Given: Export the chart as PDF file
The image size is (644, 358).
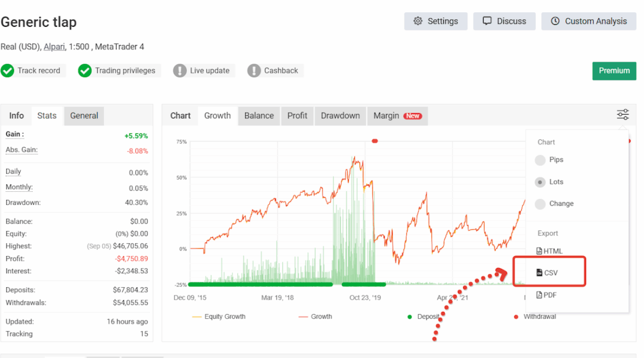Looking at the screenshot, I should click(546, 295).
